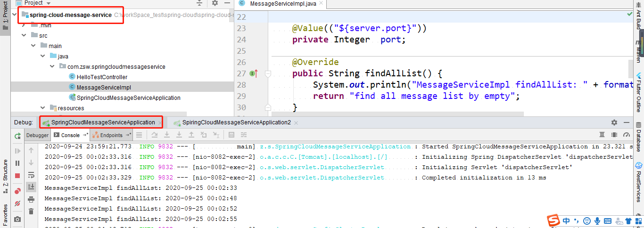
Task: Click Force Step Into debugger icon
Action: (179, 135)
